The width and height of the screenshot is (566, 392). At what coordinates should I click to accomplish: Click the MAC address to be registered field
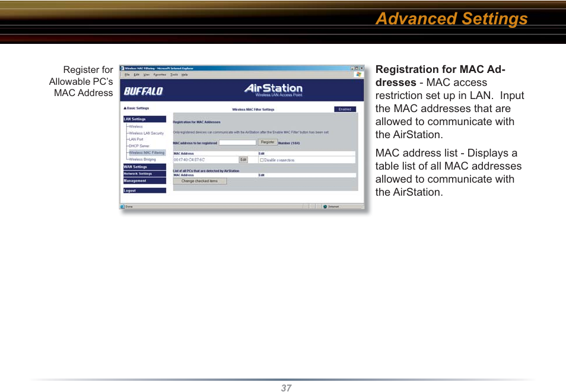[x=237, y=142]
